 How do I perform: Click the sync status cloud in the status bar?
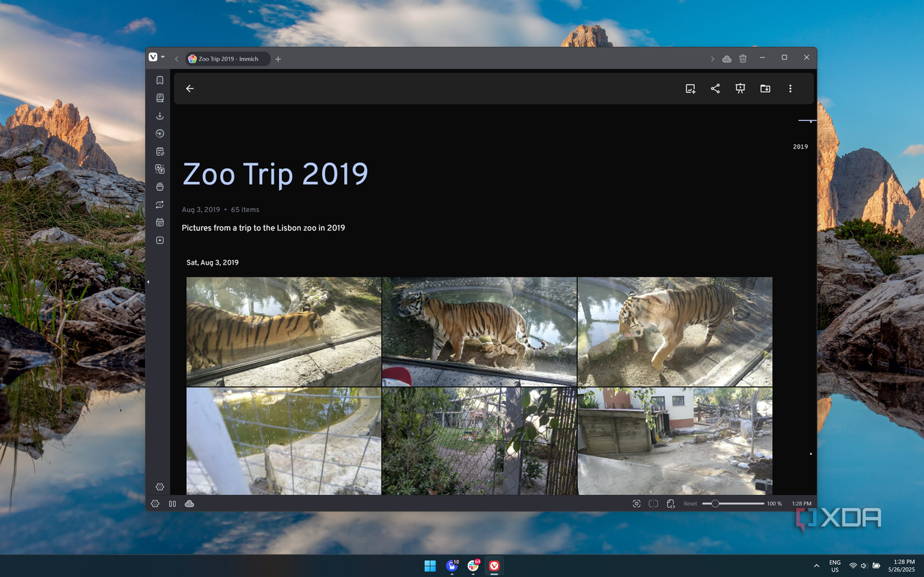click(x=189, y=504)
